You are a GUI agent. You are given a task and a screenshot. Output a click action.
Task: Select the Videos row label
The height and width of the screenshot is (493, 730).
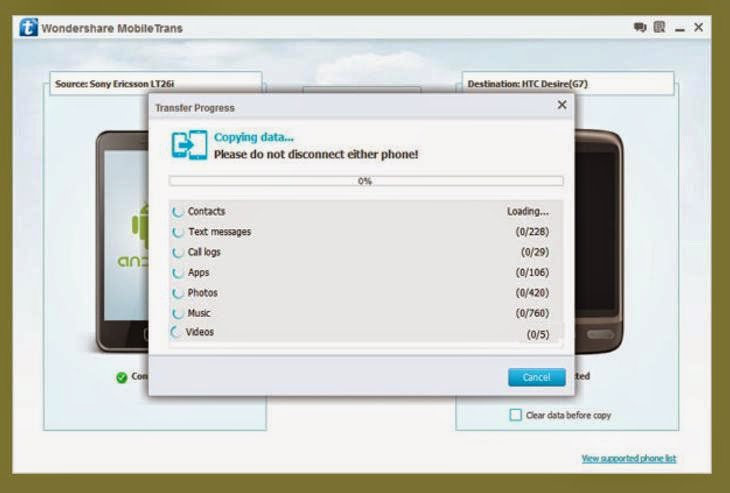pyautogui.click(x=200, y=332)
